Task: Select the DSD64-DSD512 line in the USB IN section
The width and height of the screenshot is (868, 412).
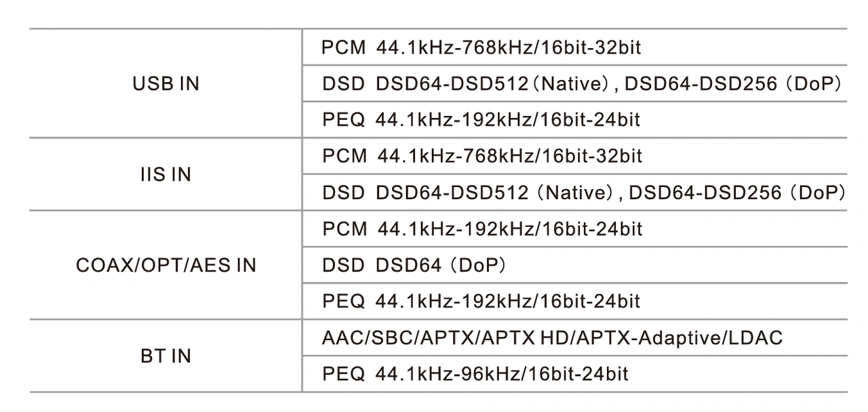Action: [582, 84]
